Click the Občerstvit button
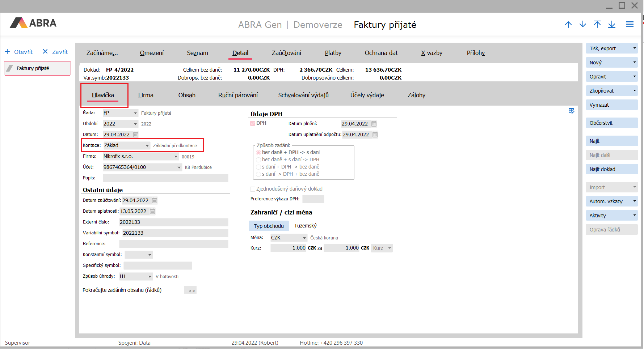This screenshot has width=644, height=349. (x=611, y=123)
